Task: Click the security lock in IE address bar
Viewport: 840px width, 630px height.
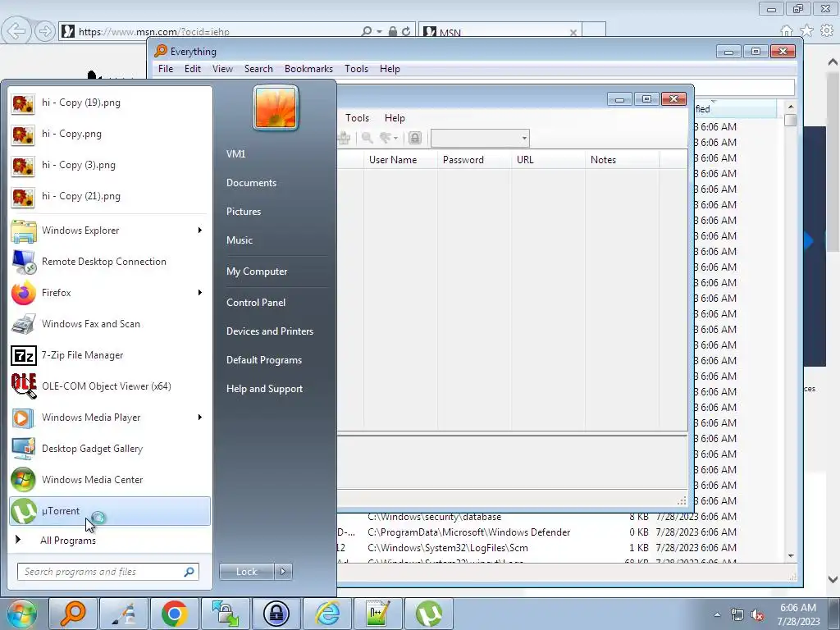Action: (393, 31)
